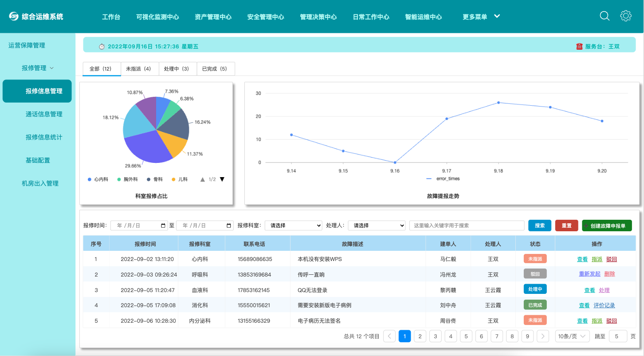
Task: Click 处理 link in row 3
Action: point(605,290)
